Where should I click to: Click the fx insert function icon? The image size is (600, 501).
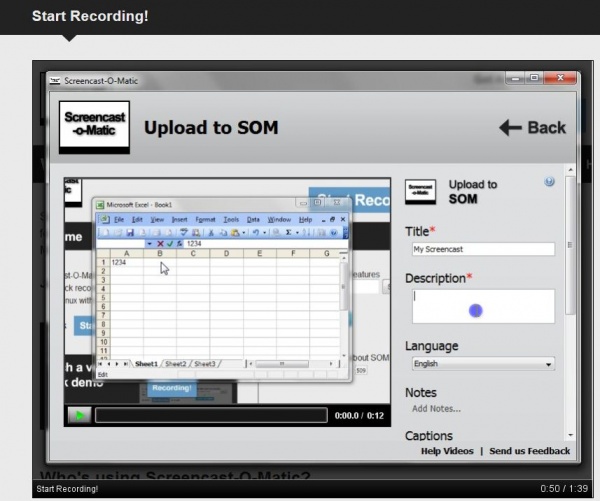pos(179,244)
